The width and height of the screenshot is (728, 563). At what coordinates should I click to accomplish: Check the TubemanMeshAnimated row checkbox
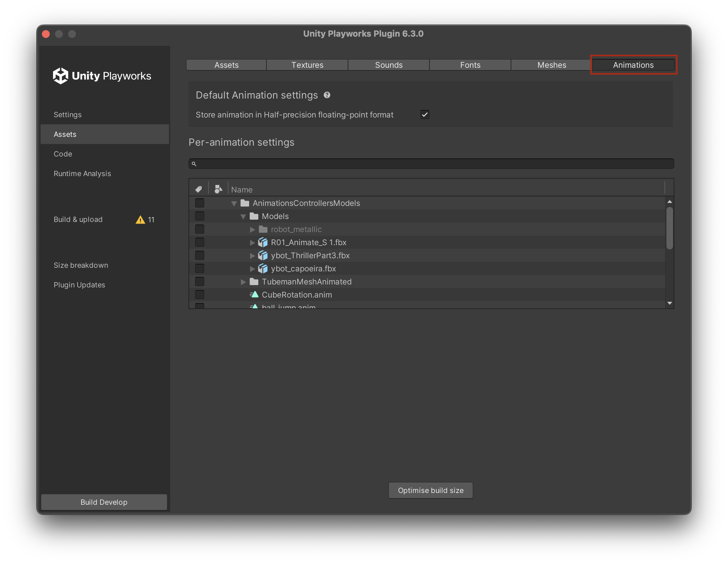(x=200, y=282)
